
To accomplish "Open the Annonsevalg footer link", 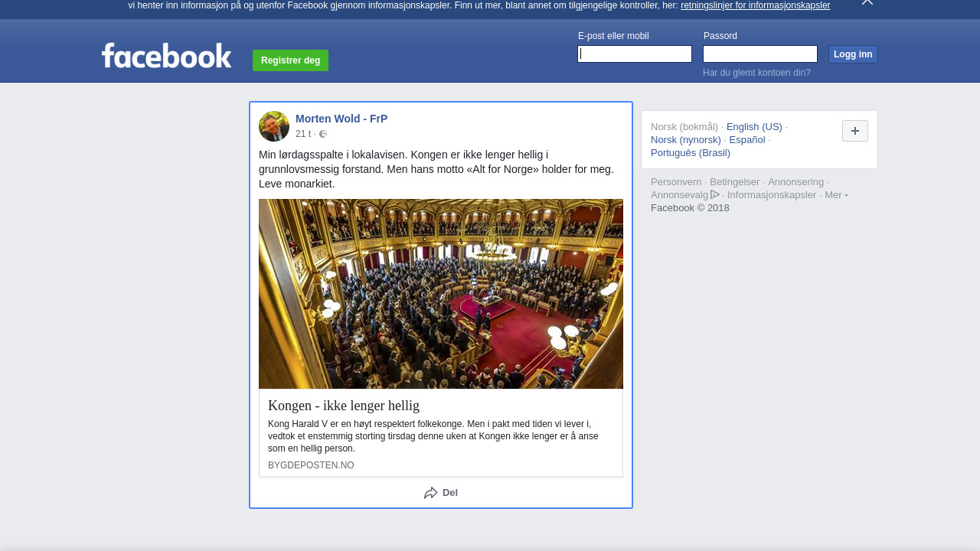I will (x=680, y=195).
